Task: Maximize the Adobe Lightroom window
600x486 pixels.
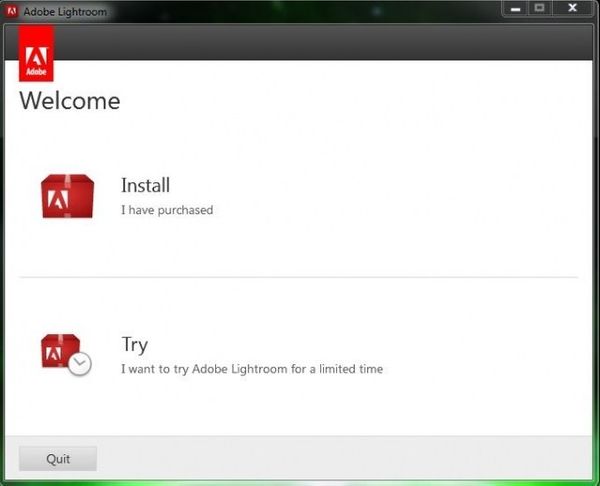Action: tap(540, 8)
